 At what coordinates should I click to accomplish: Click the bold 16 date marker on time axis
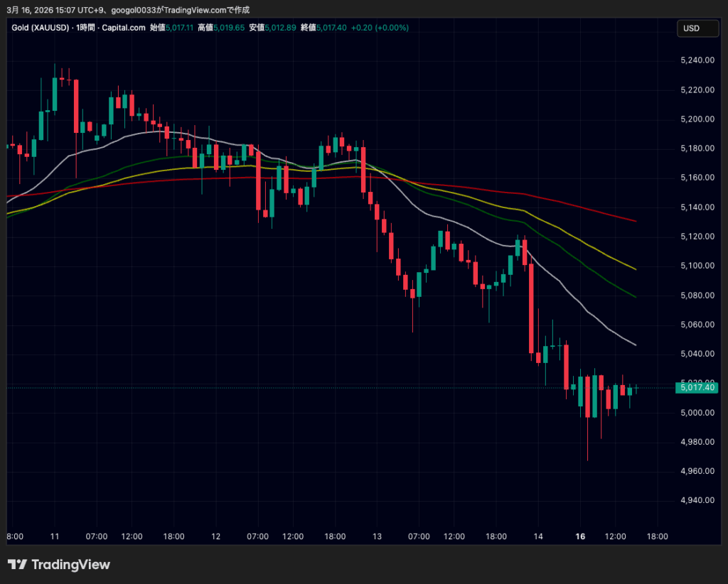point(580,536)
